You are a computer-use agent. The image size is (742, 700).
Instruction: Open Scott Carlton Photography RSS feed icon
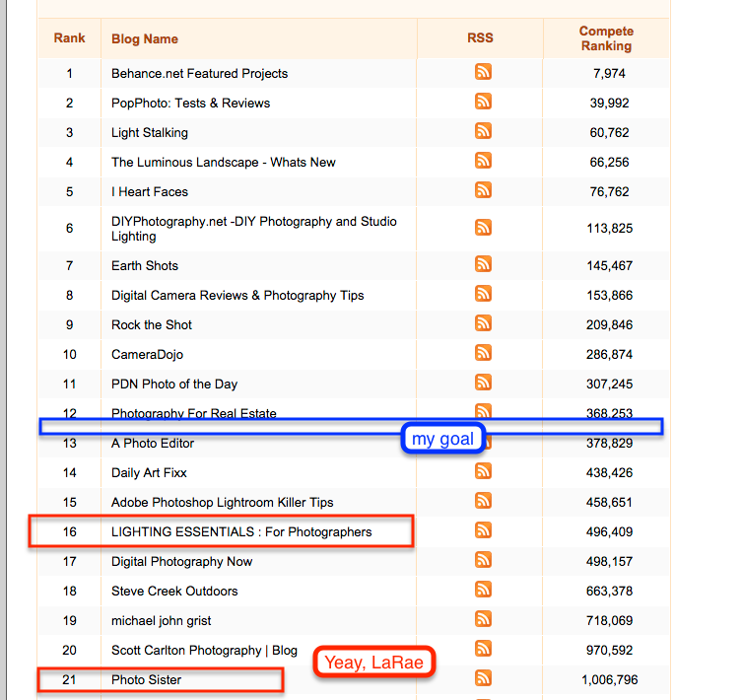point(483,649)
